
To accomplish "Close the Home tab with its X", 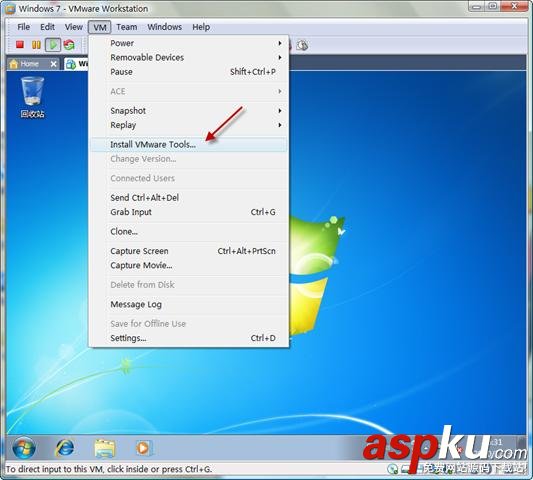I will [53, 64].
